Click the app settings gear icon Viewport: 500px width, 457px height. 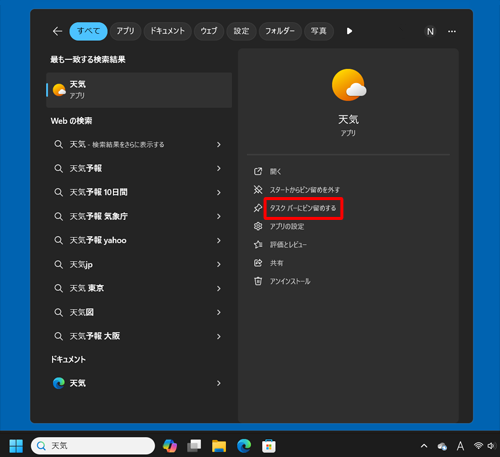click(x=258, y=226)
